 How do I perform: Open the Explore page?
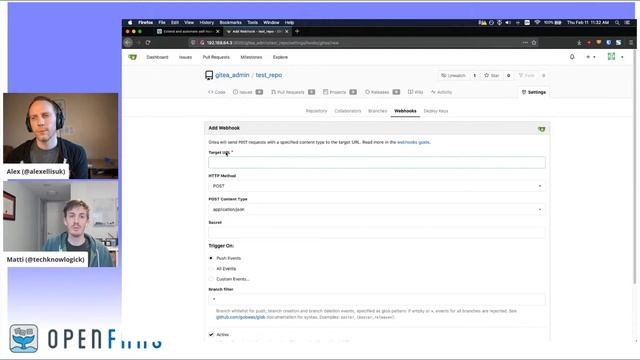pyautogui.click(x=280, y=57)
